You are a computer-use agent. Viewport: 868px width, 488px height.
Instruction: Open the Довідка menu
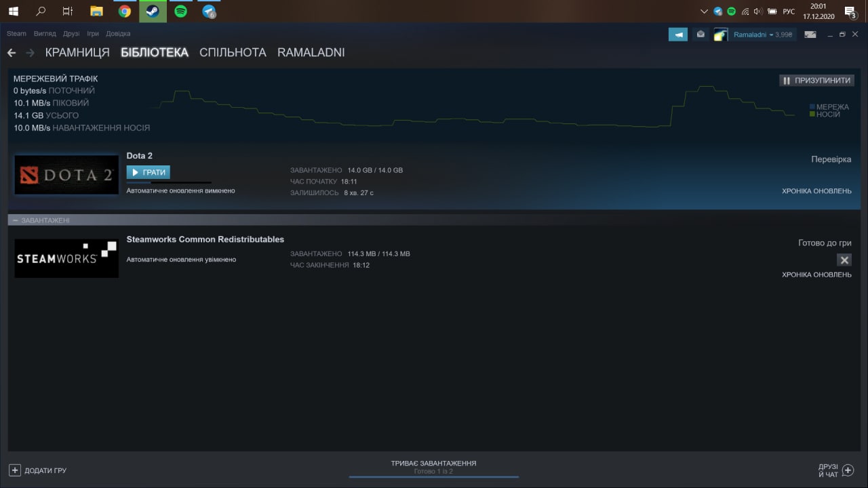point(118,34)
